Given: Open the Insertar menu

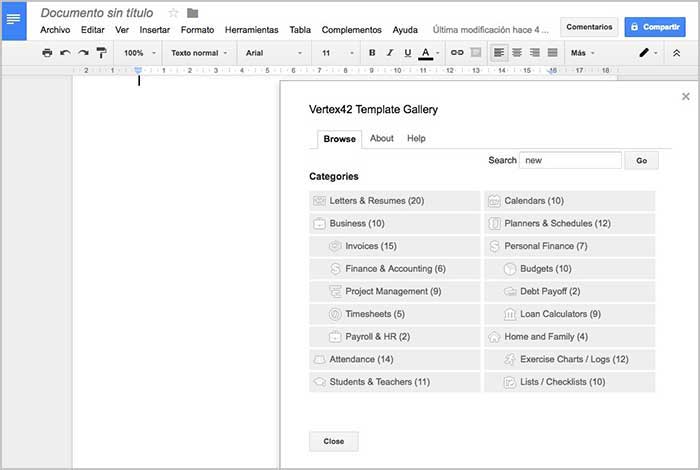Looking at the screenshot, I should [154, 30].
